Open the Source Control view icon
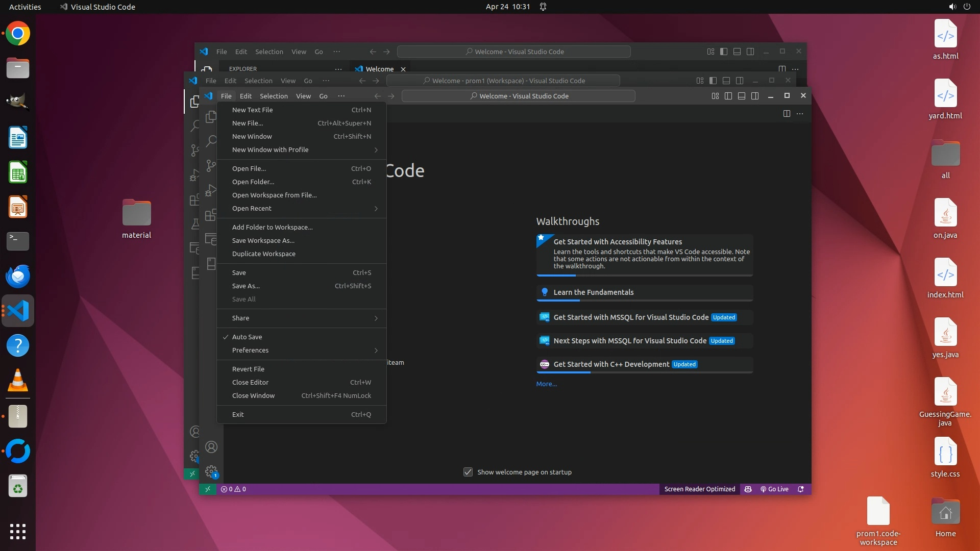The width and height of the screenshot is (980, 551). point(211,166)
